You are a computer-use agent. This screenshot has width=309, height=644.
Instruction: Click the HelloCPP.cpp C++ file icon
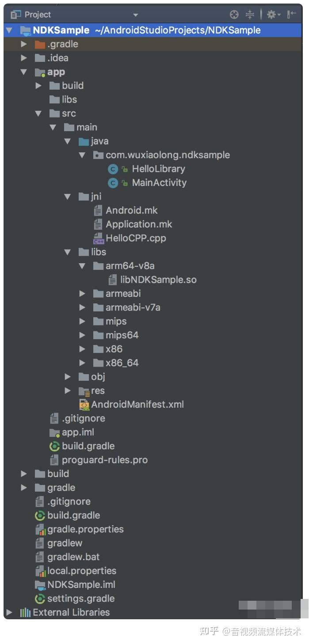(98, 238)
